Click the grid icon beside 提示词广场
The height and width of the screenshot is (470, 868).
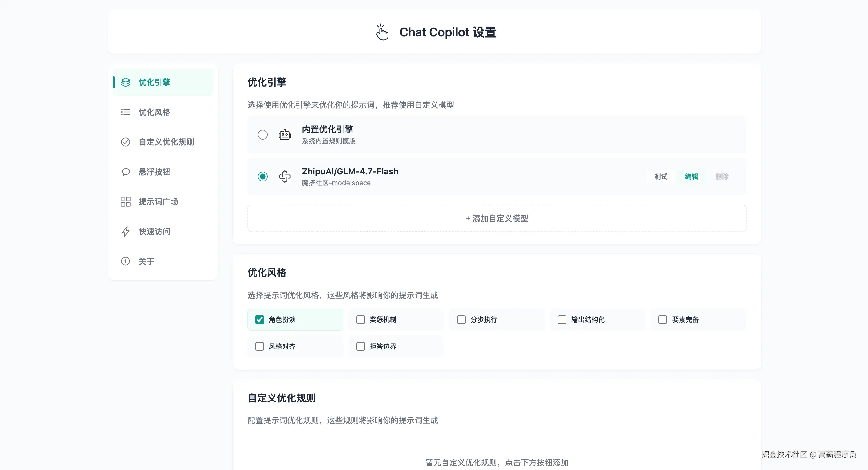125,202
